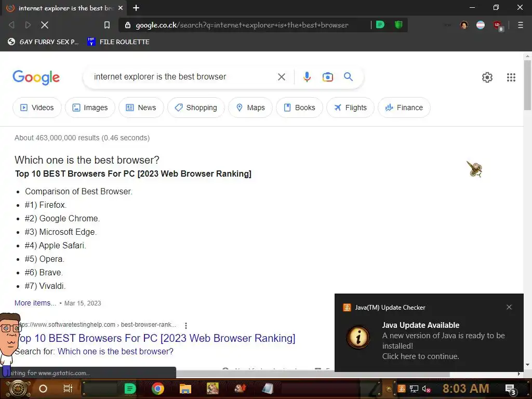Stop page loading with the X button
The image size is (532, 399).
[45, 25]
